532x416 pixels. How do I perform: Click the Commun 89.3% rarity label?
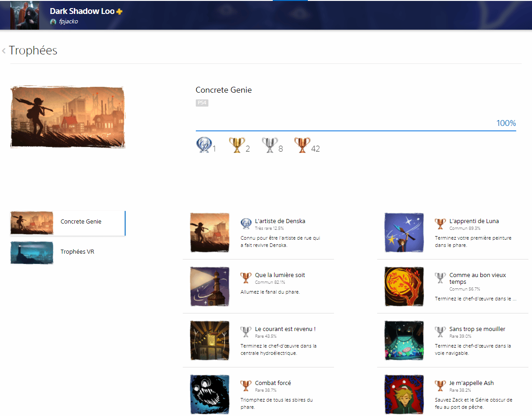click(465, 228)
